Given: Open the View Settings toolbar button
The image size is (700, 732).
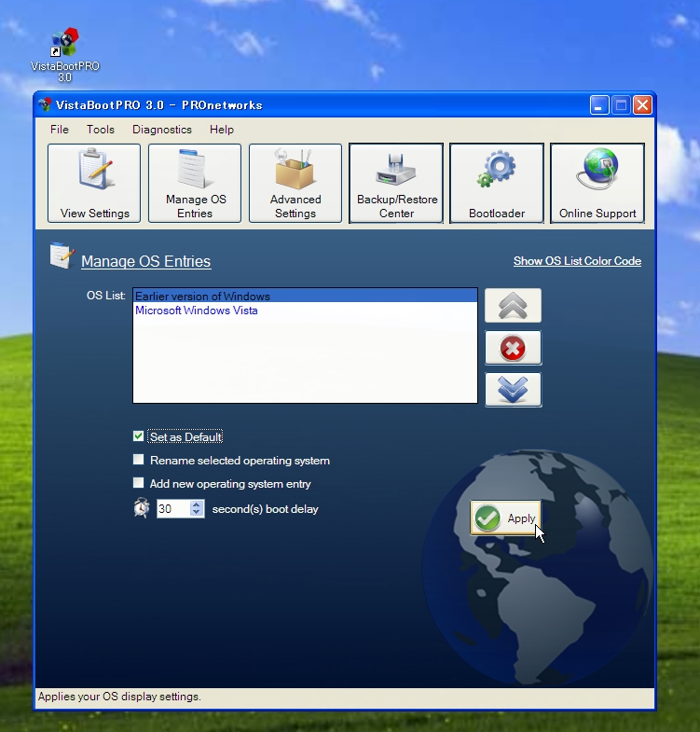Looking at the screenshot, I should tap(94, 183).
